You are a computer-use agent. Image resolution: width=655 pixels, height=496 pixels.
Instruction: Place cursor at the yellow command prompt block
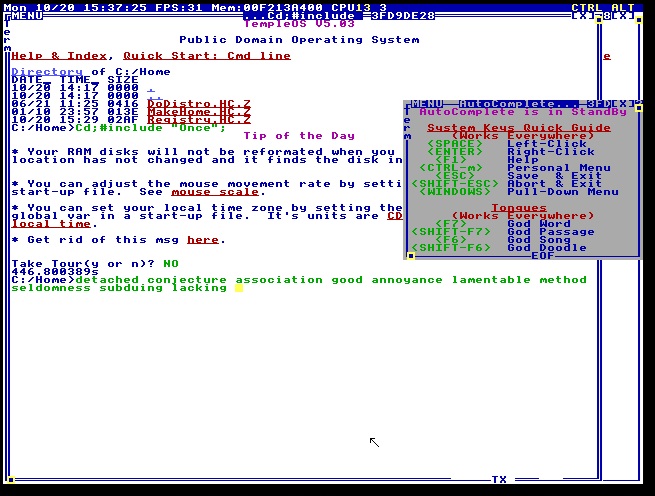click(239, 287)
